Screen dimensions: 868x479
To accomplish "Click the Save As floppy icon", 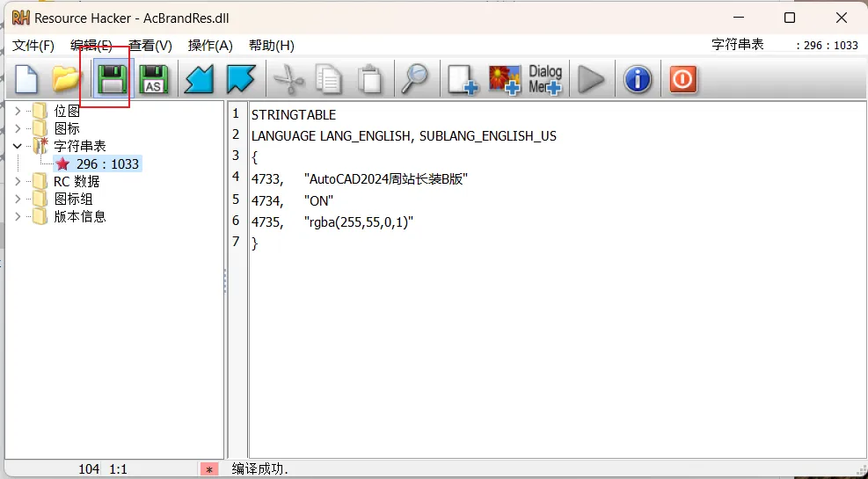I will [153, 80].
